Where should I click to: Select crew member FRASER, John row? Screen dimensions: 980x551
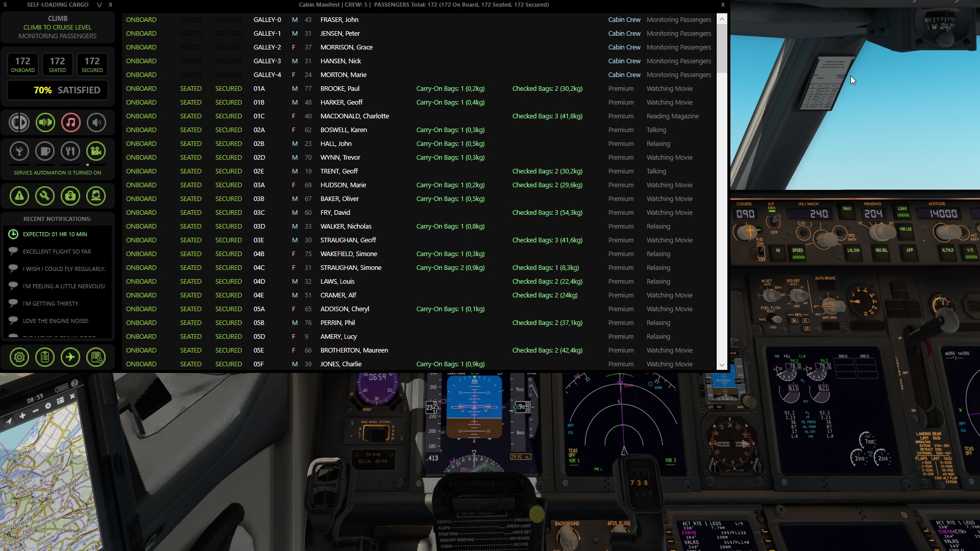(x=339, y=20)
